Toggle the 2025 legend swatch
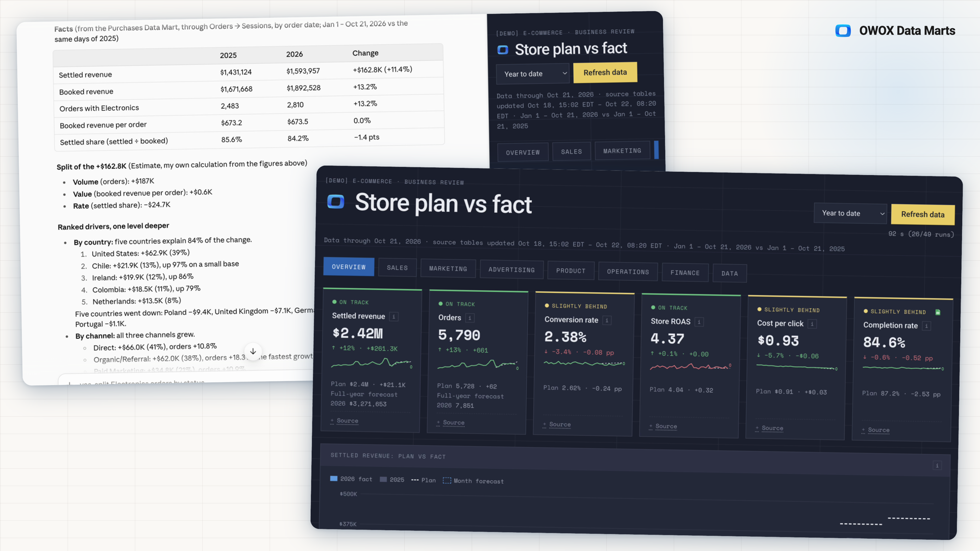 coord(383,479)
